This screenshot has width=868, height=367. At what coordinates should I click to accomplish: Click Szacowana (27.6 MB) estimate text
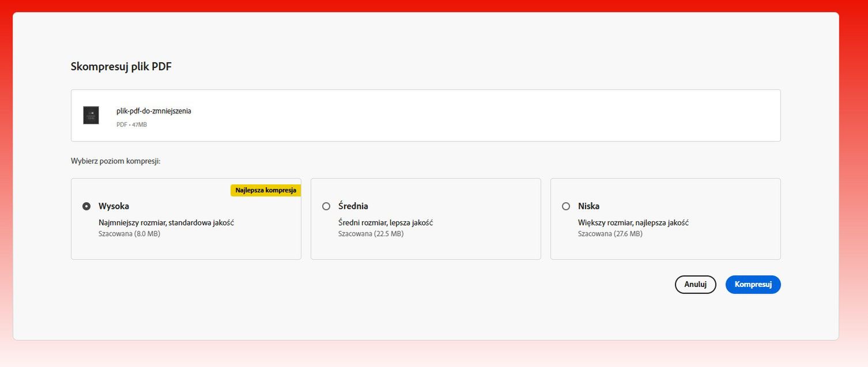pos(610,233)
